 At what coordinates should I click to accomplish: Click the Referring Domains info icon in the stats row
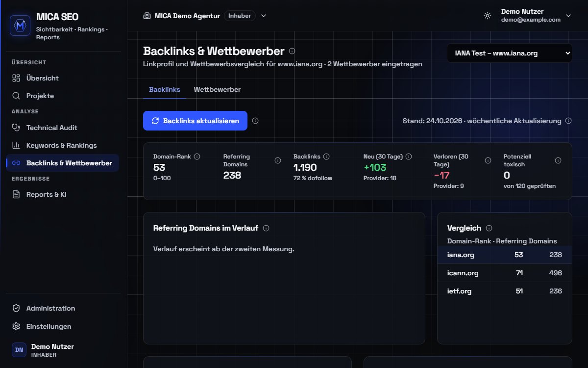[278, 160]
